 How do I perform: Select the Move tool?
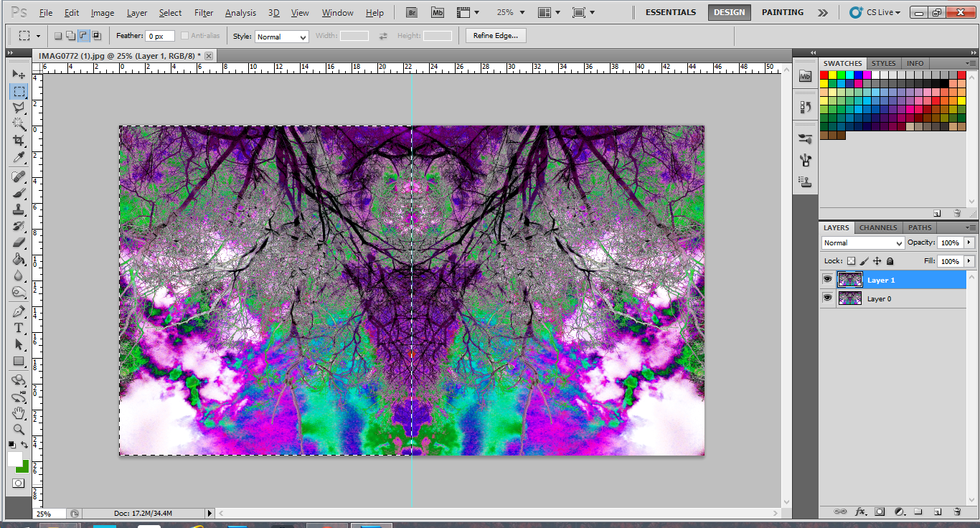(19, 75)
